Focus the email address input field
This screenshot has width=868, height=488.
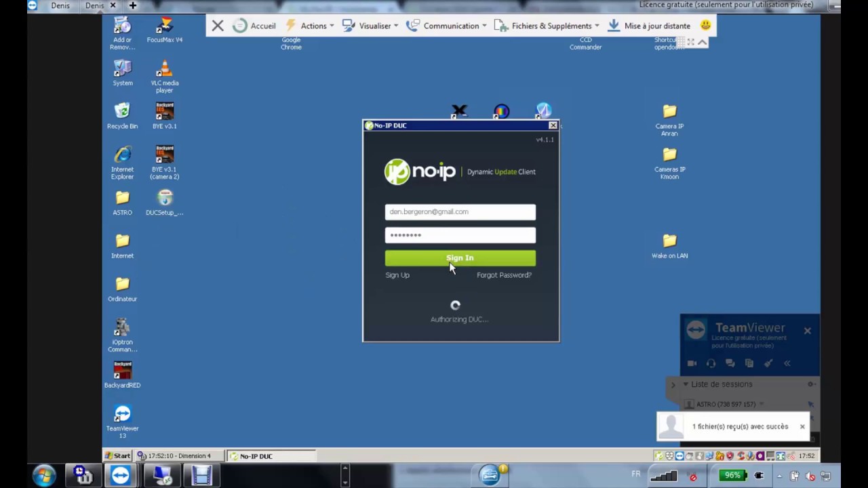tap(460, 212)
